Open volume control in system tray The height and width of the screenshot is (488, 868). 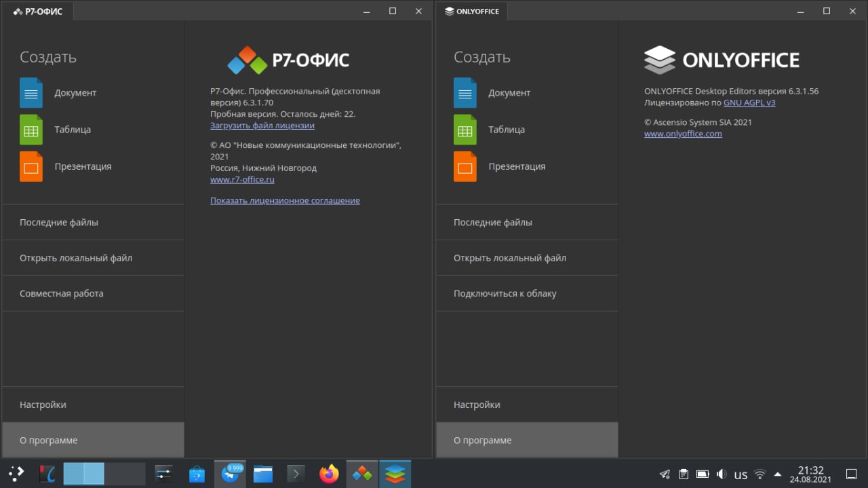(722, 474)
